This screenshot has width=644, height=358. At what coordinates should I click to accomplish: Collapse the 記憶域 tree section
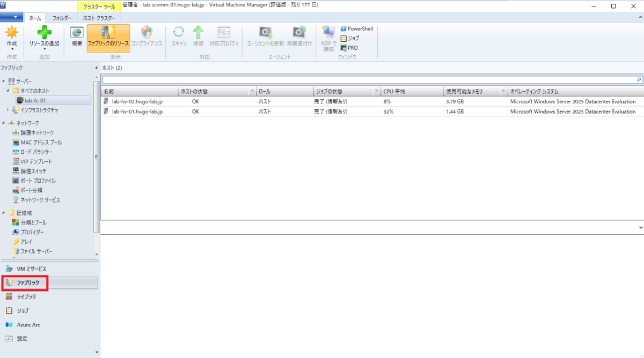tap(3, 213)
